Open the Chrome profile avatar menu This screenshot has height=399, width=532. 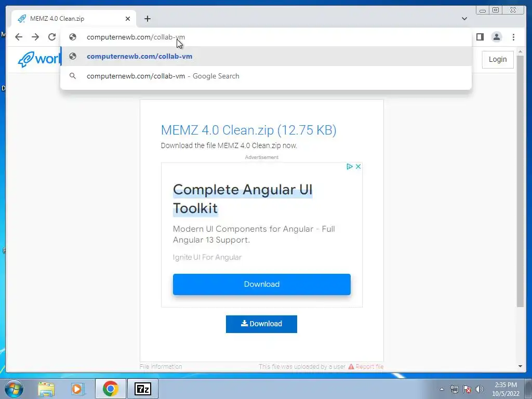pos(496,37)
